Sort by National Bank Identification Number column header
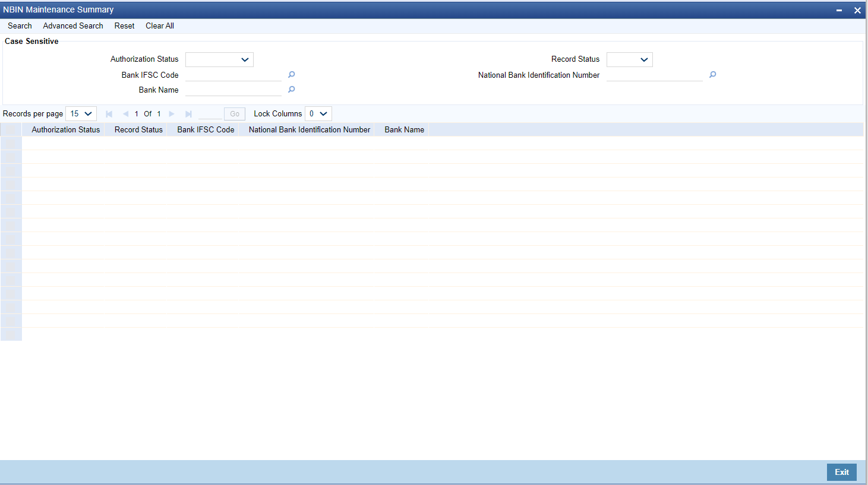868x485 pixels. (x=309, y=129)
